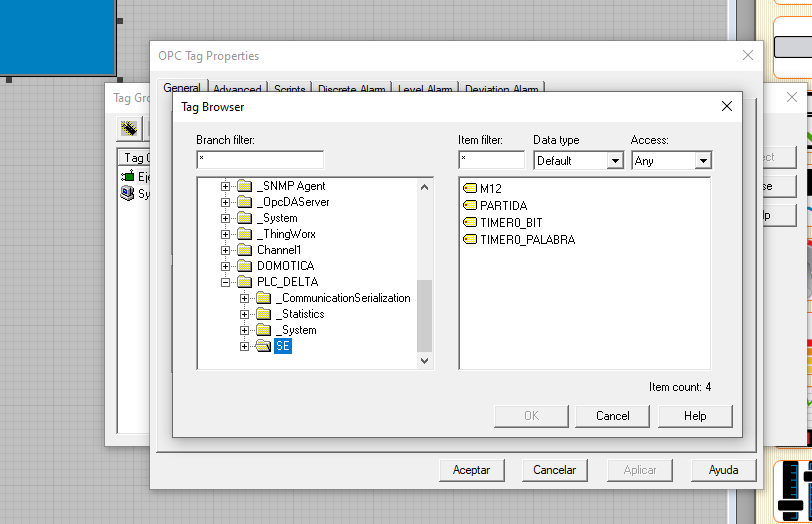Screen dimensions: 812x524
Task: Collapse the PLC_DELTA branch
Action: pyautogui.click(x=226, y=282)
